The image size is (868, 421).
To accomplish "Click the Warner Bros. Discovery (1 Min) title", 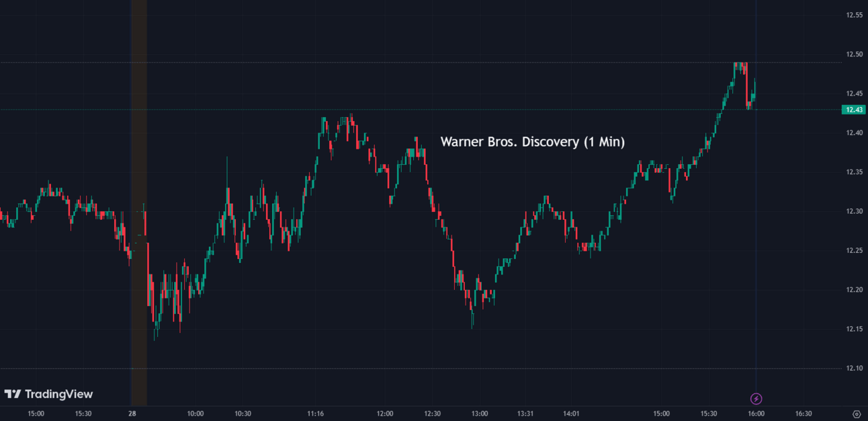I will point(533,142).
